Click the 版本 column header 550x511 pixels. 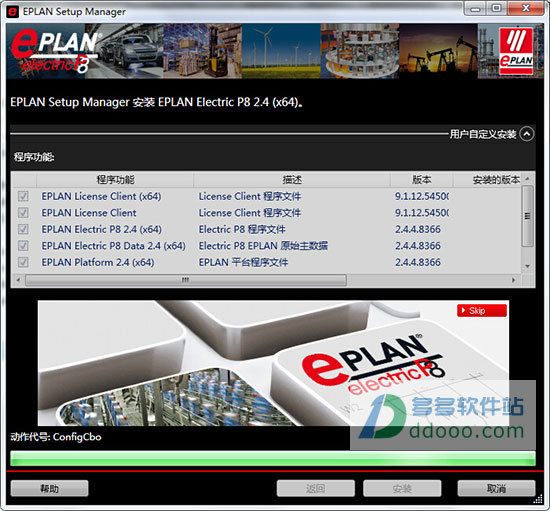[422, 180]
